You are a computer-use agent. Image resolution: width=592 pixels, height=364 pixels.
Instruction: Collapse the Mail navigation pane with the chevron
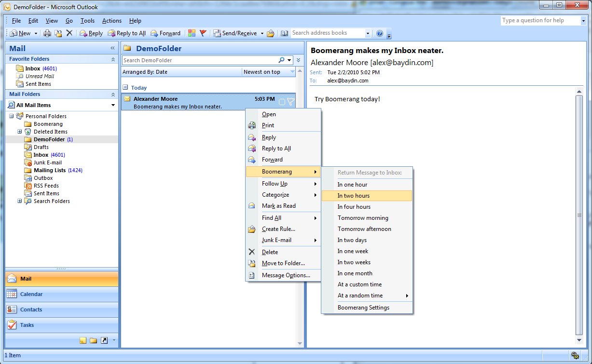coord(112,48)
